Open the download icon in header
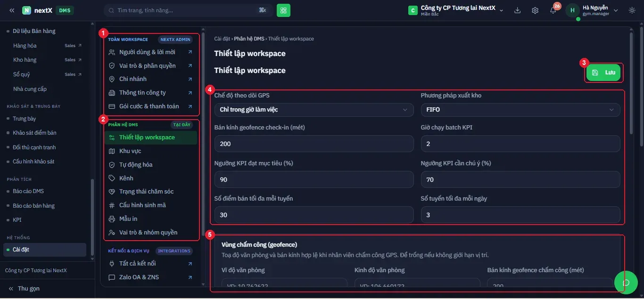Screen dimensions: 644x299 click(x=517, y=10)
